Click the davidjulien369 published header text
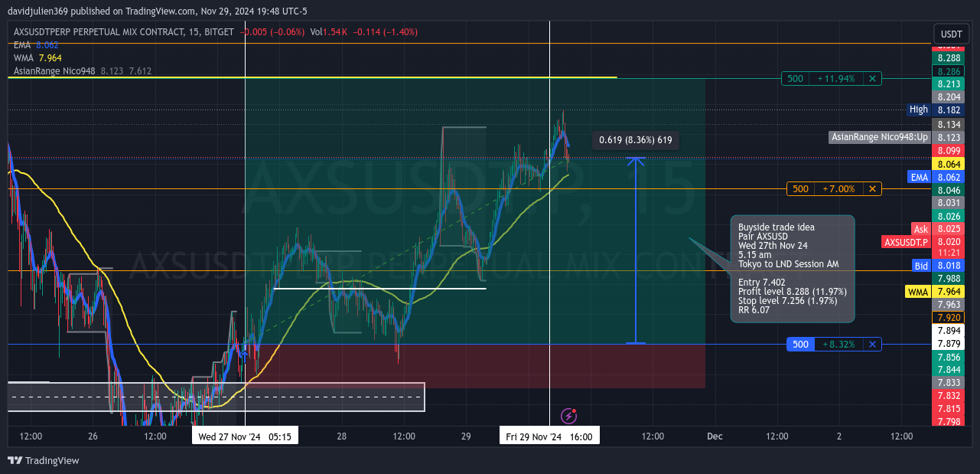The height and width of the screenshot is (474, 980). (x=157, y=11)
